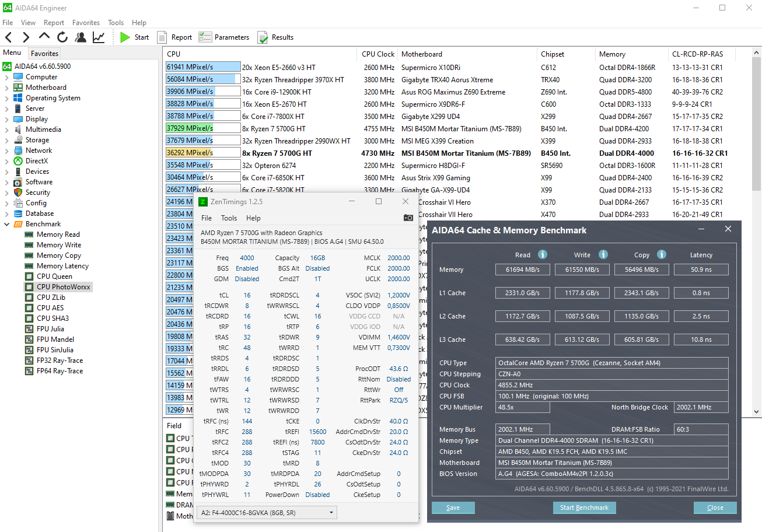Click the Chipset column header
Image resolution: width=762 pixels, height=532 pixels.
click(566, 54)
